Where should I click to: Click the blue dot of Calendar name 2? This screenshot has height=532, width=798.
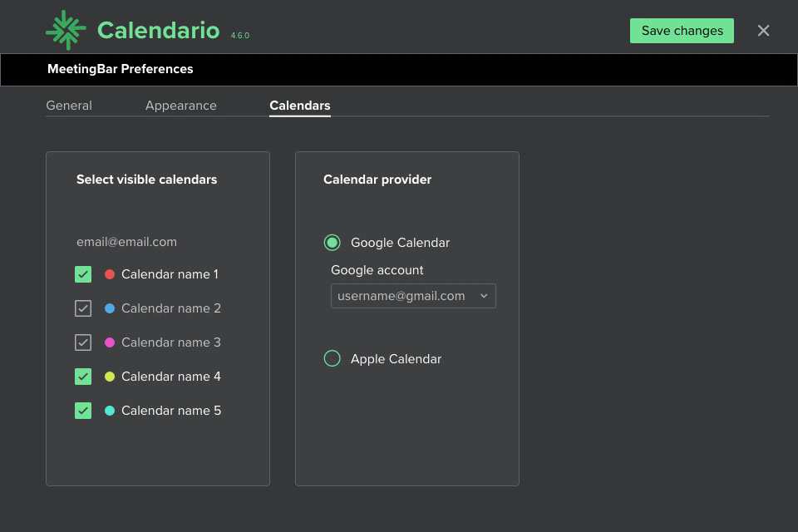[x=110, y=308]
